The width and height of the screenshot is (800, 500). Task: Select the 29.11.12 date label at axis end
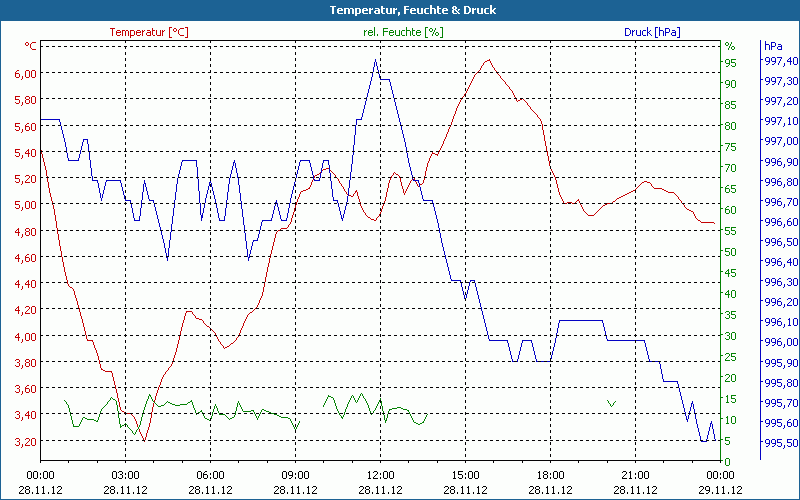coord(721,490)
